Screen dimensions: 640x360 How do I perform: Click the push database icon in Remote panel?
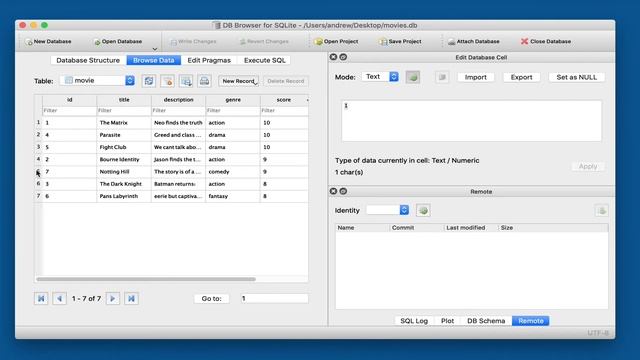pos(602,211)
